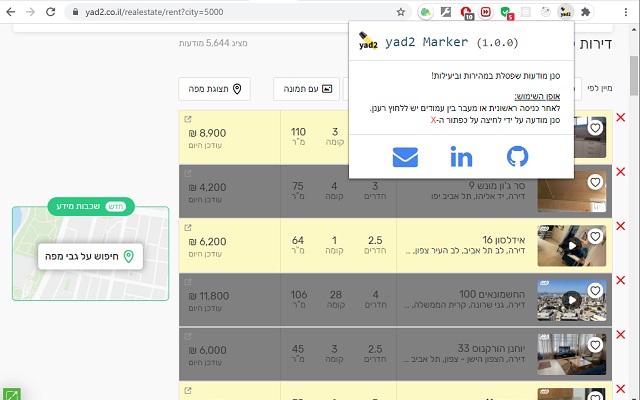View site lock info in address bar

point(75,12)
